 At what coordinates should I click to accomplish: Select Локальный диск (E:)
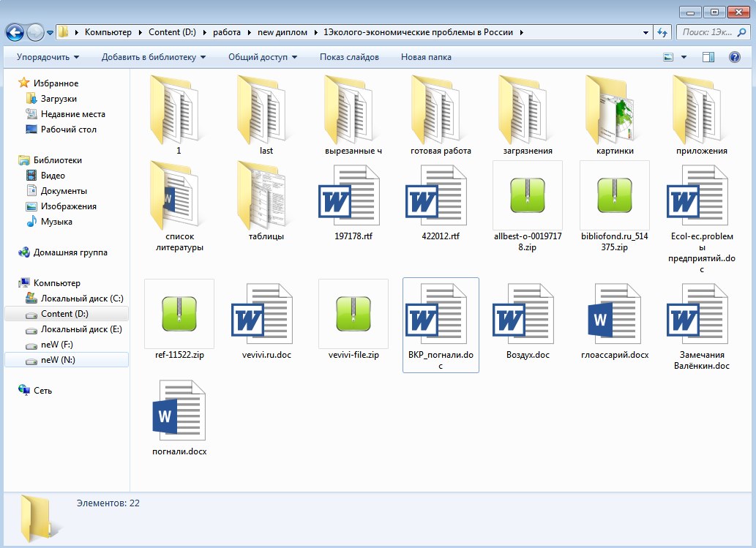[x=81, y=329]
